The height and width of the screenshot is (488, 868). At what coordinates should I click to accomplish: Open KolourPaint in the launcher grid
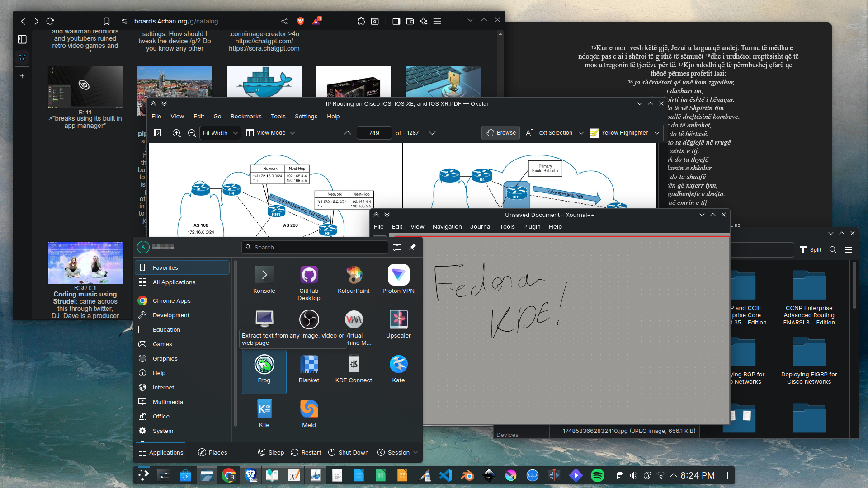[354, 280]
